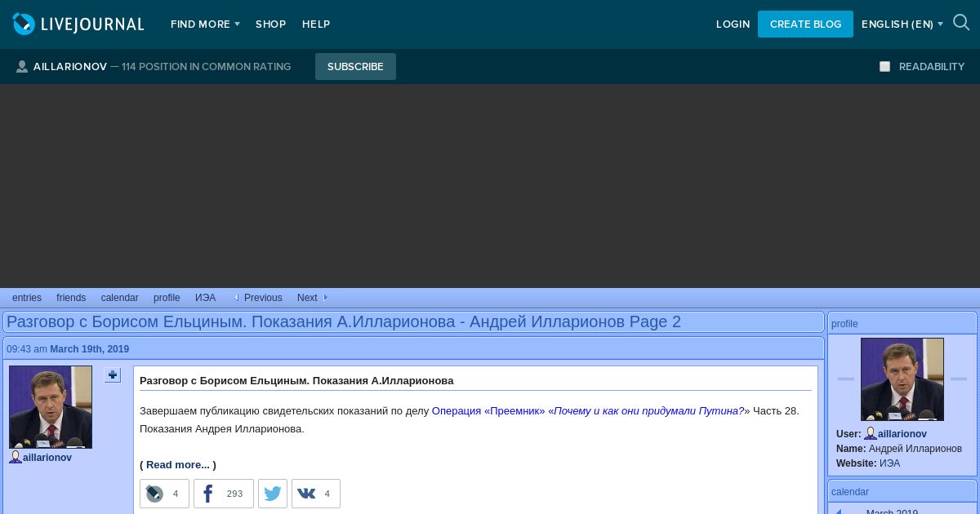The height and width of the screenshot is (514, 980).
Task: Share post via LiveJournal repost icon
Action: click(x=164, y=494)
